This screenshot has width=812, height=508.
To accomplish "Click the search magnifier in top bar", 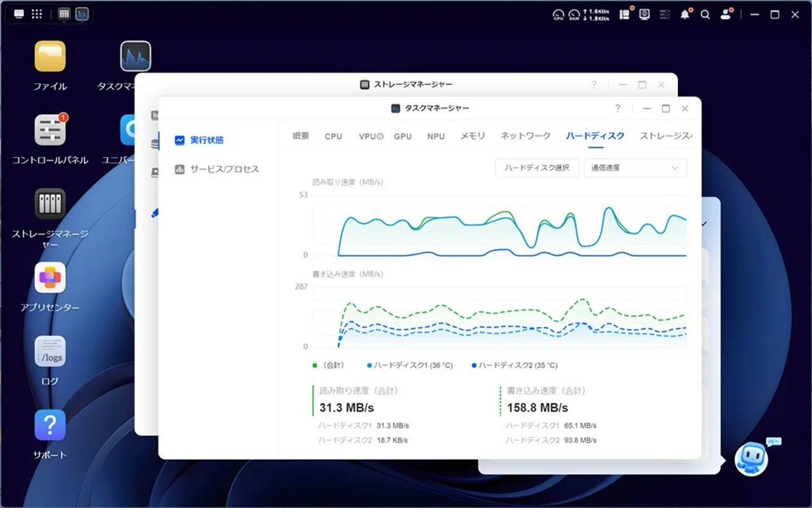I will 705,15.
